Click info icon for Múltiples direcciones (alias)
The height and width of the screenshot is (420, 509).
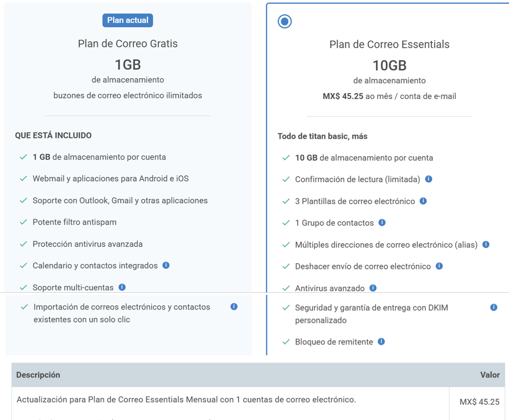(x=486, y=244)
